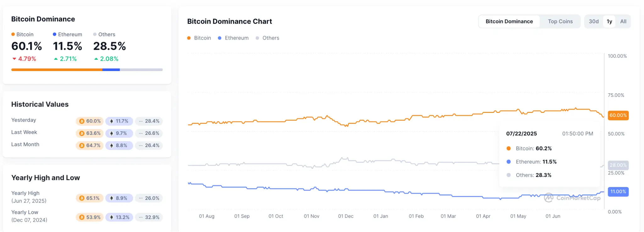Image resolution: width=644 pixels, height=232 pixels.
Task: Toggle Ethereum series in chart legend
Action: (x=233, y=38)
